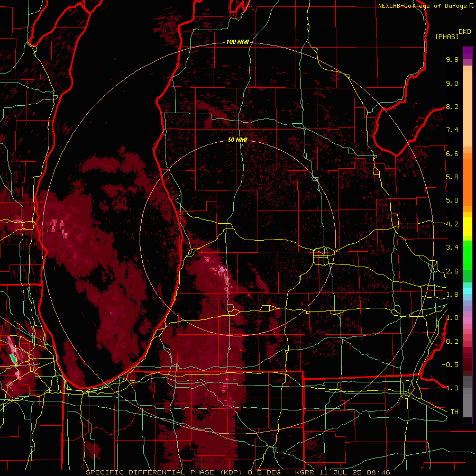Select the 7.4 legend value
This screenshot has height=476, width=476.
click(452, 130)
